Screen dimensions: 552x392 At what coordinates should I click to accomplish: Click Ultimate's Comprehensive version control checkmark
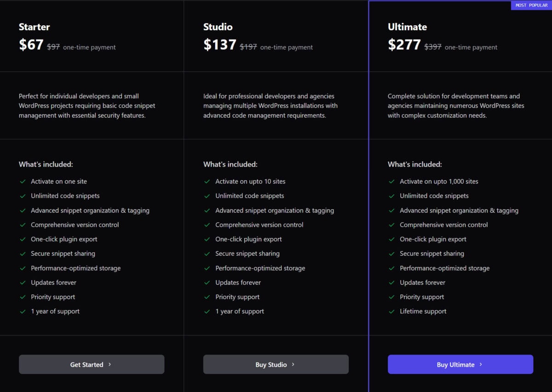391,225
